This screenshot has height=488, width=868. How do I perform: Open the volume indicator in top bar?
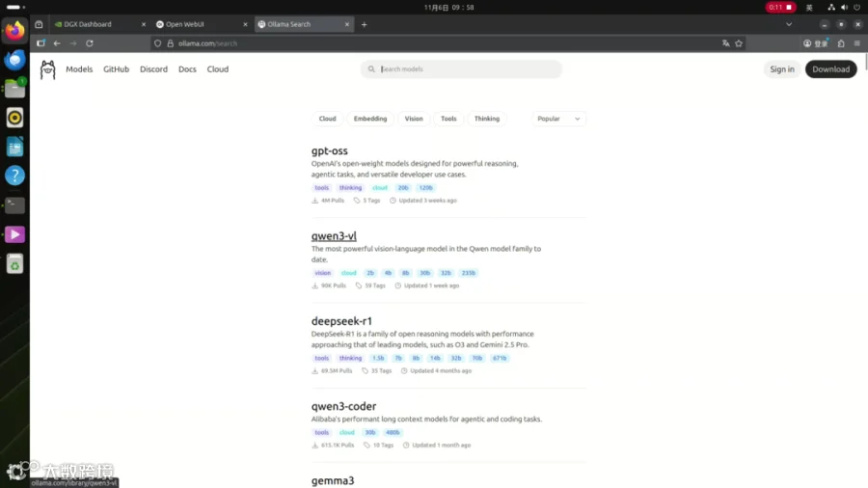point(844,7)
